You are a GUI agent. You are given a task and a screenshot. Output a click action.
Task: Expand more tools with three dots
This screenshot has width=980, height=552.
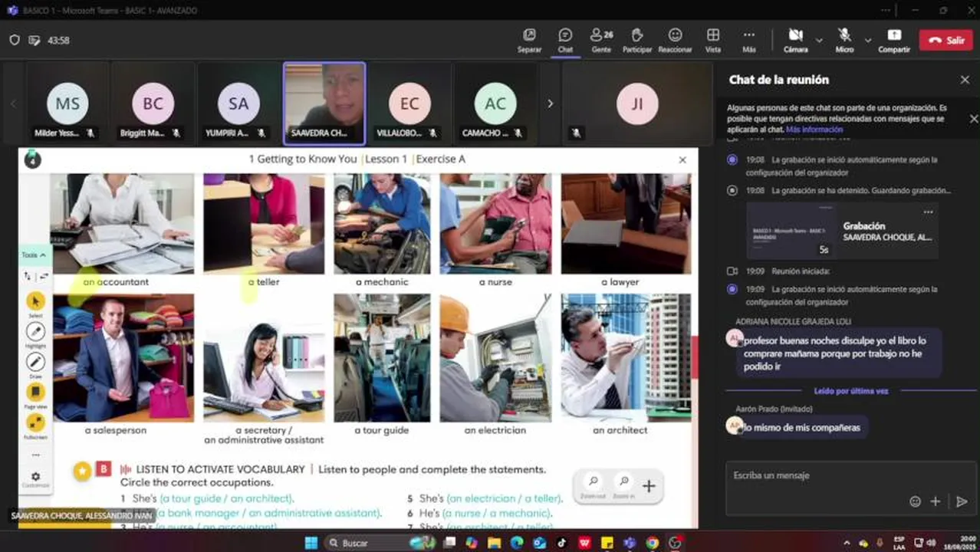[35, 455]
